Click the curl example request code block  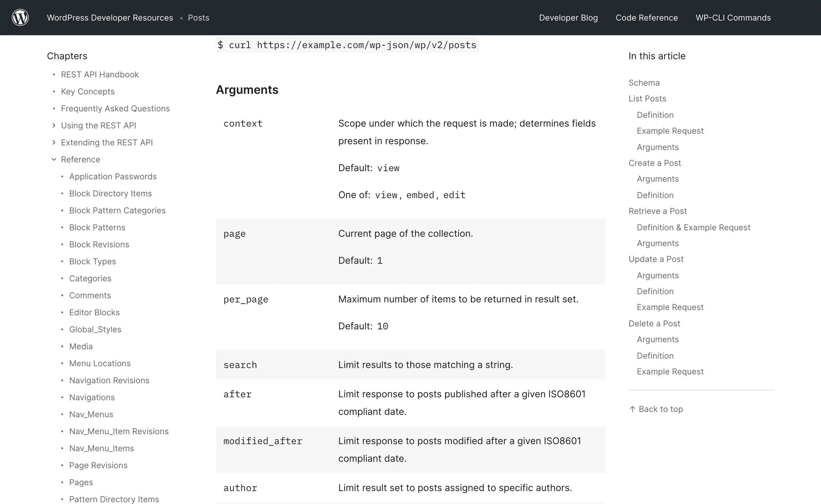[347, 45]
